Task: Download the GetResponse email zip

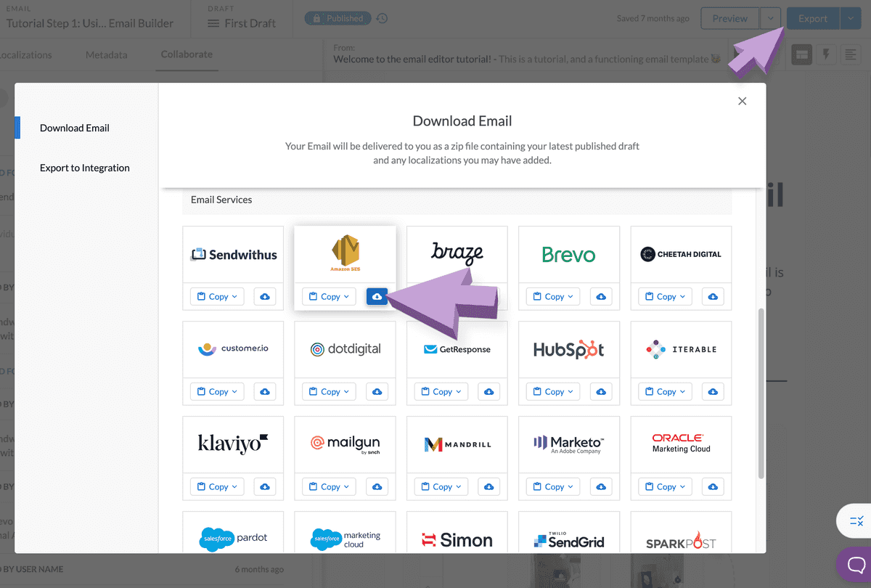Action: tap(489, 391)
